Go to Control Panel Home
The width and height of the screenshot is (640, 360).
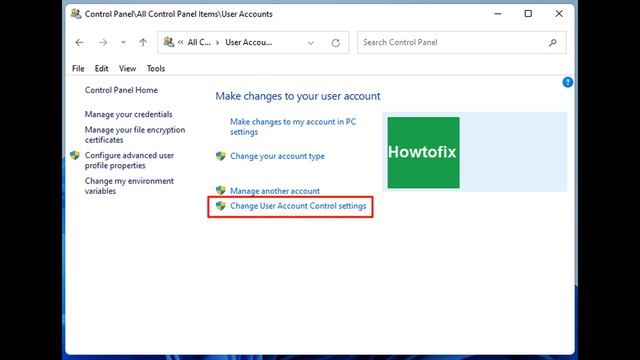(x=121, y=90)
